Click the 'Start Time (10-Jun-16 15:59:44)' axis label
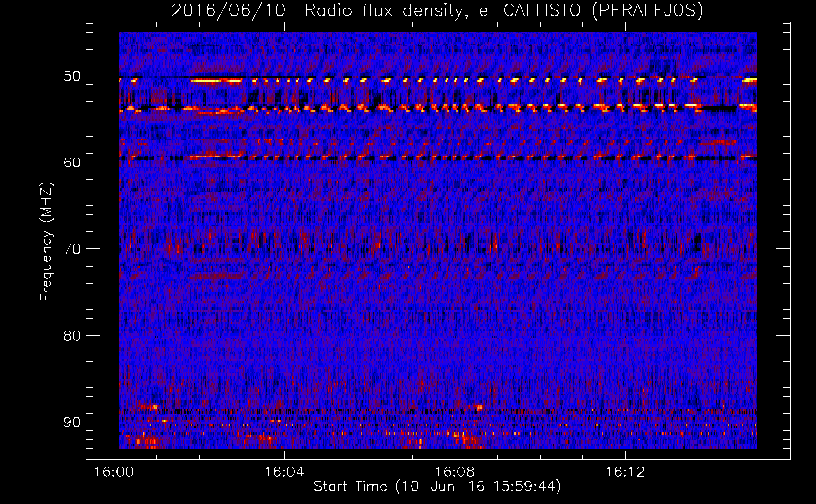The height and width of the screenshot is (504, 816). 437,487
